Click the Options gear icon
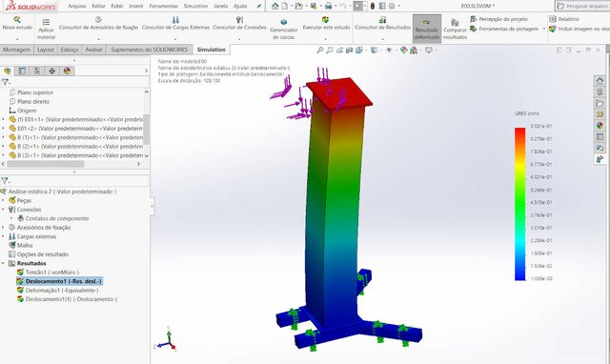The height and width of the screenshot is (364, 610). click(x=392, y=6)
